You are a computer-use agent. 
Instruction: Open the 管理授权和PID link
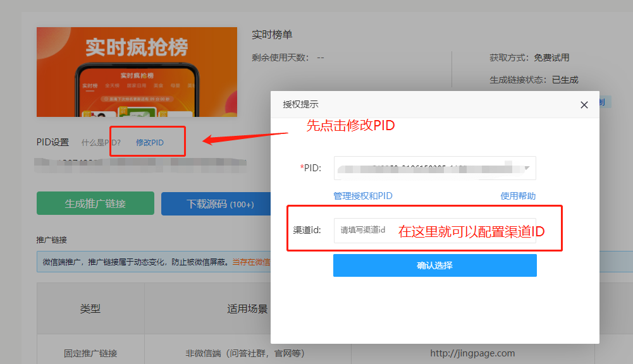362,196
